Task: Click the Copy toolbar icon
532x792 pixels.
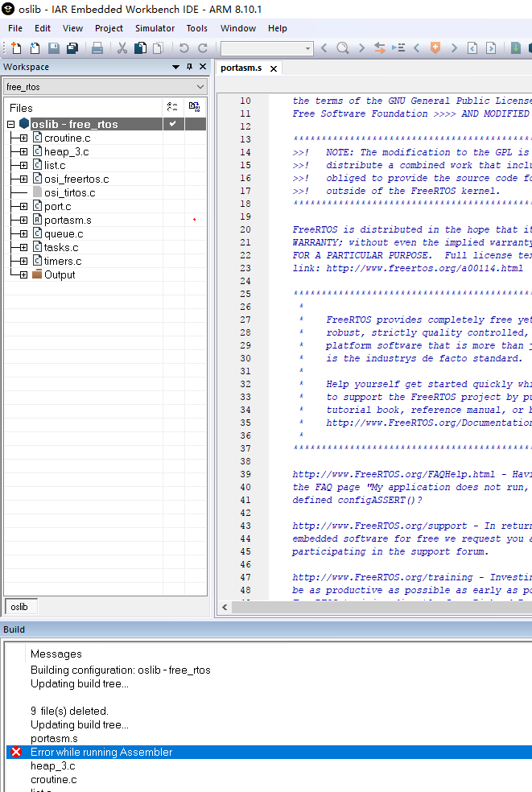Action: click(140, 48)
